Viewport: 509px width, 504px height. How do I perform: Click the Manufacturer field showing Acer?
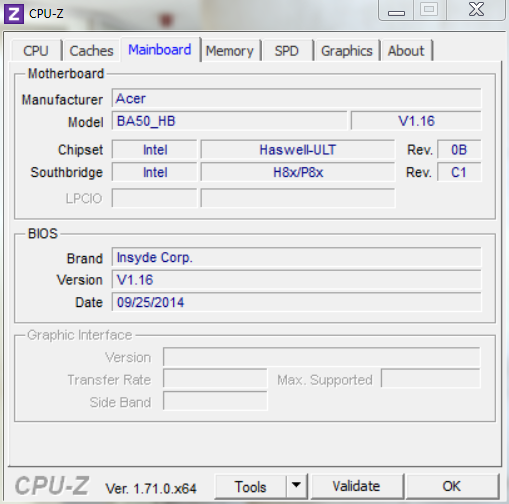click(x=296, y=98)
